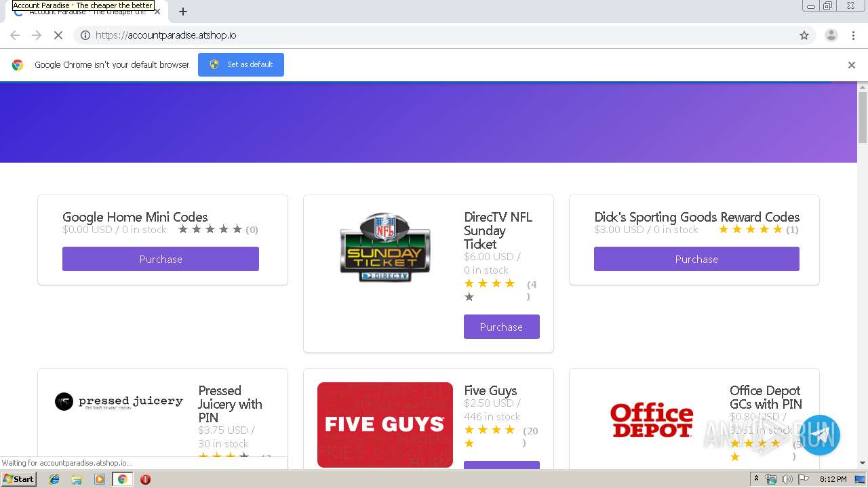Purchase Dick's Sporting Goods Reward Codes
Viewport: 868px width, 488px height.
[x=696, y=259]
